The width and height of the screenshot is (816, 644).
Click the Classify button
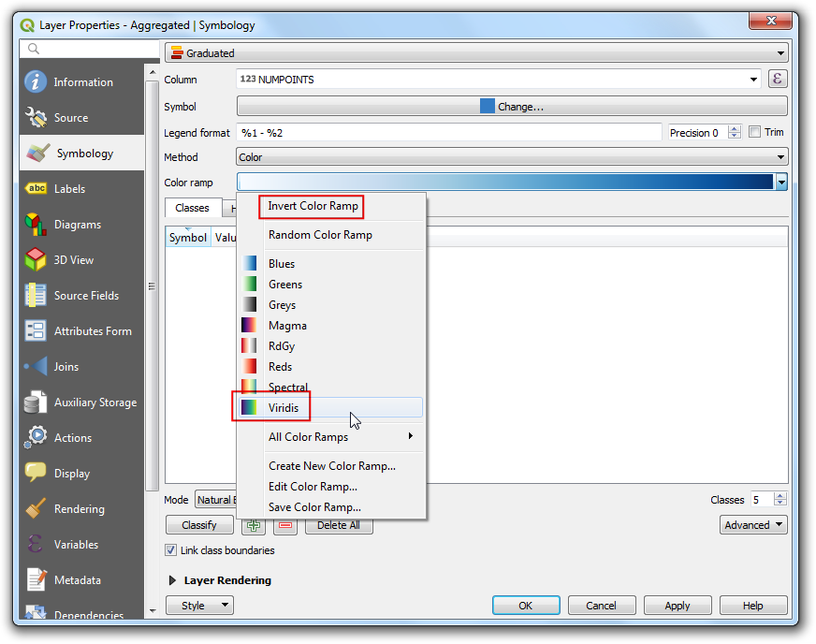tap(199, 525)
